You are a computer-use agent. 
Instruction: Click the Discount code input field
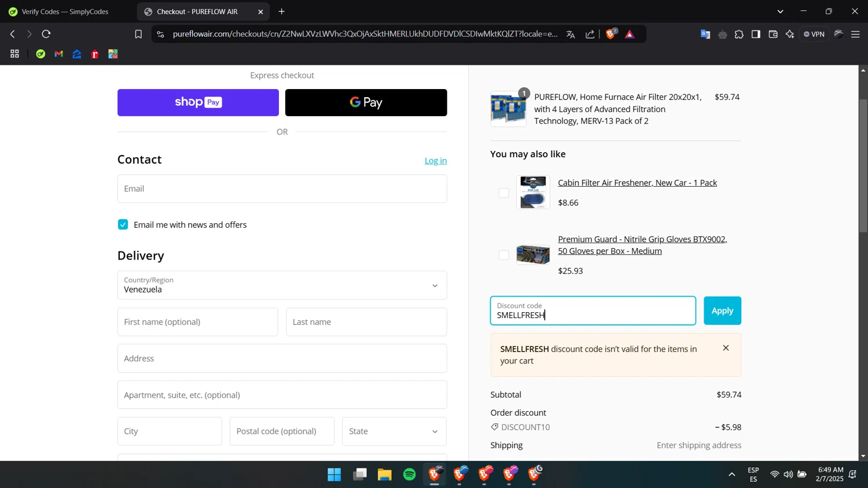pos(593,310)
